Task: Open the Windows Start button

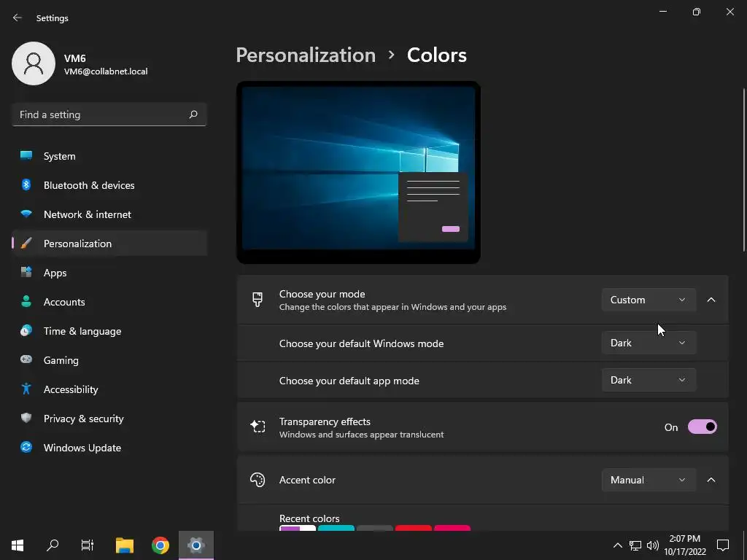Action: coord(18,545)
